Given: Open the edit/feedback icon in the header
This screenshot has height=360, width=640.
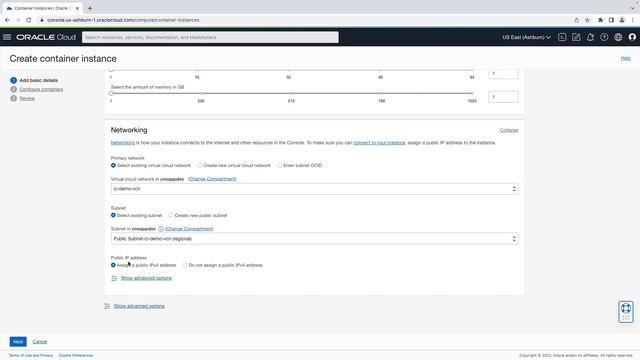Looking at the screenshot, I should (576, 37).
